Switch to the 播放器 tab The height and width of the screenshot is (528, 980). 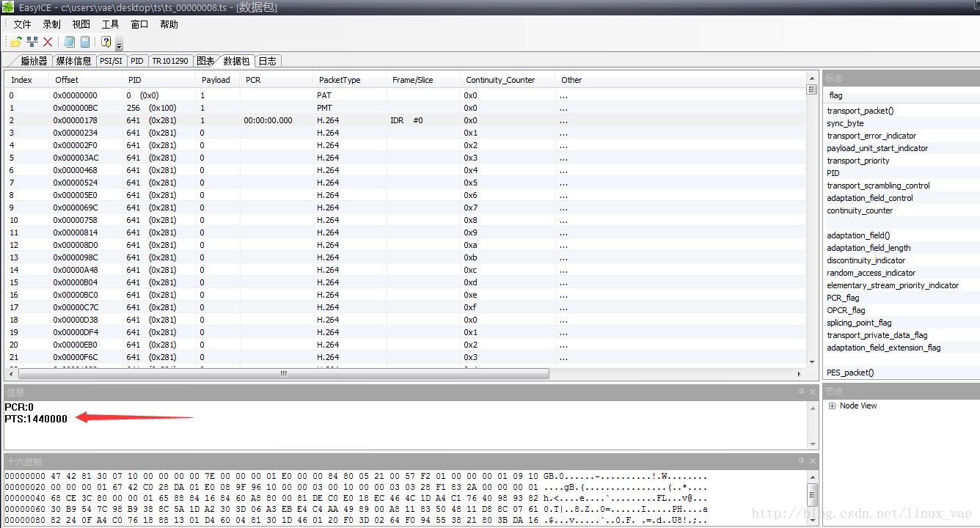34,61
